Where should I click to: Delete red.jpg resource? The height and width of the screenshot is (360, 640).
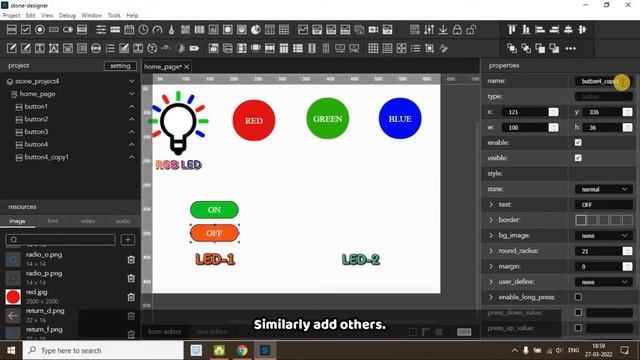pyautogui.click(x=131, y=297)
